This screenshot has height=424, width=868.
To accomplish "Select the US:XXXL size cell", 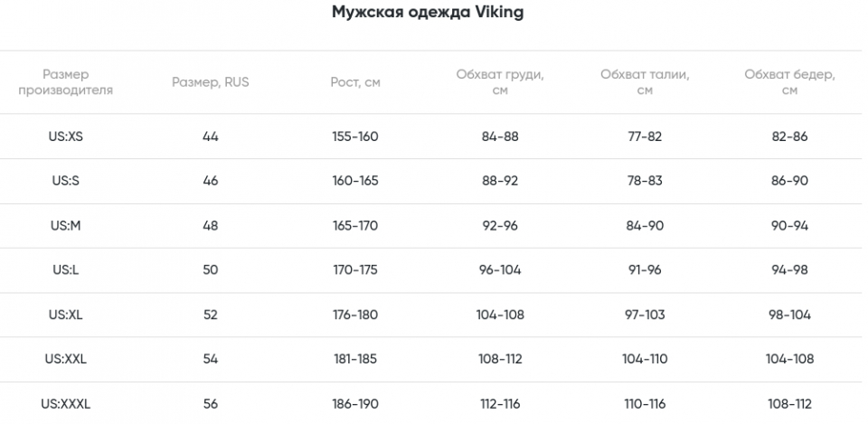I will (x=65, y=404).
